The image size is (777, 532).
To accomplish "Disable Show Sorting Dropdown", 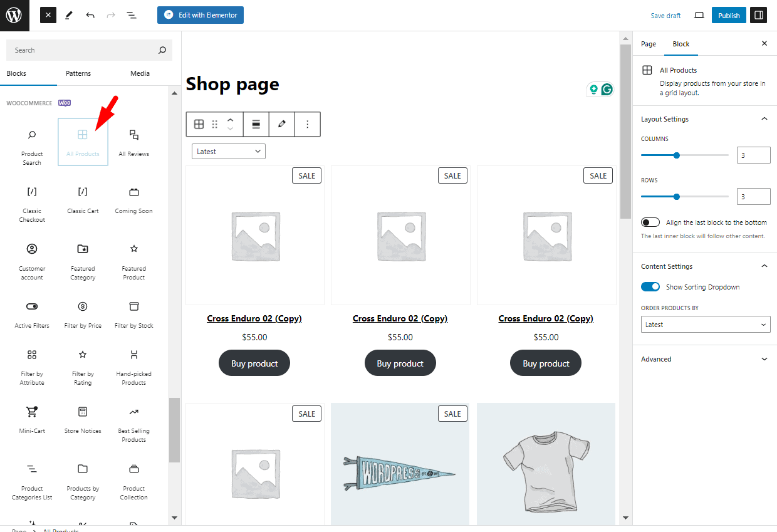I will pos(650,286).
